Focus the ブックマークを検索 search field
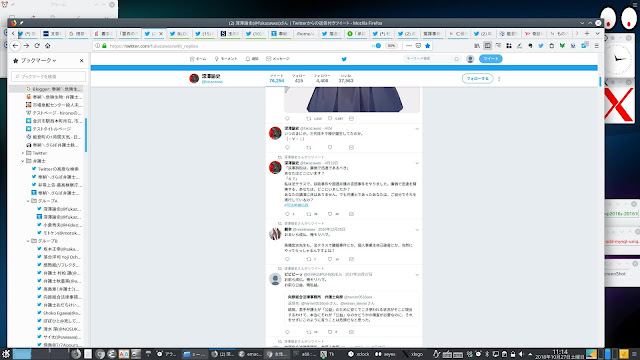This screenshot has width=640, height=360. [x=49, y=76]
